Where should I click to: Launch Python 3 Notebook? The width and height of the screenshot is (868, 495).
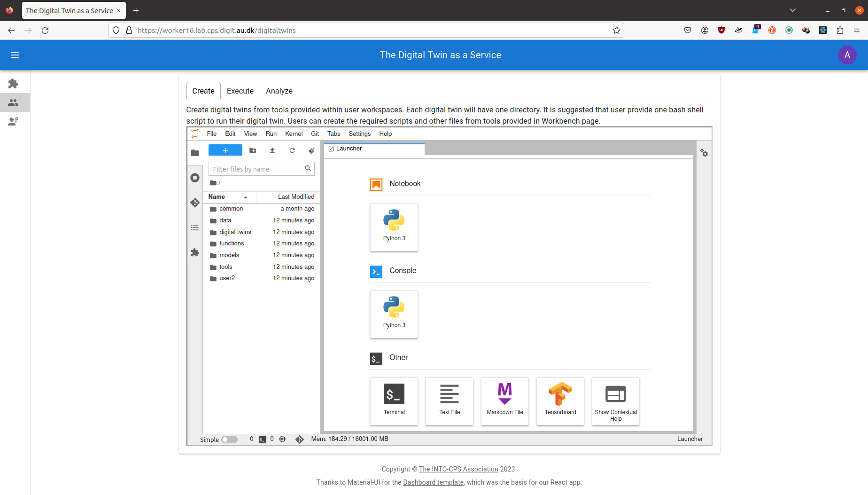click(394, 228)
